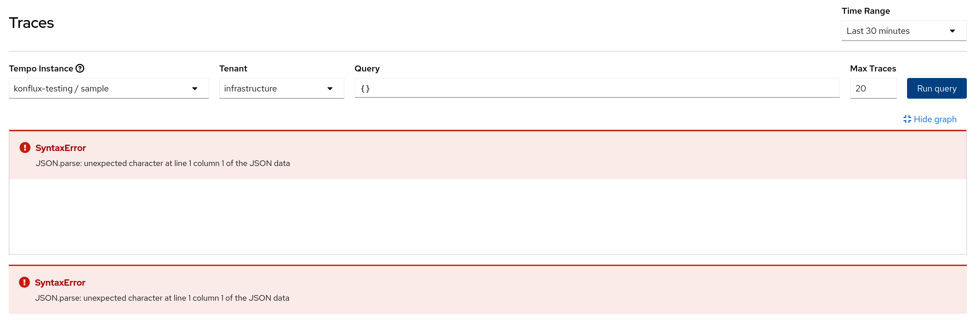This screenshot has width=980, height=322.
Task: Click the Max Traces number field
Action: pos(873,89)
